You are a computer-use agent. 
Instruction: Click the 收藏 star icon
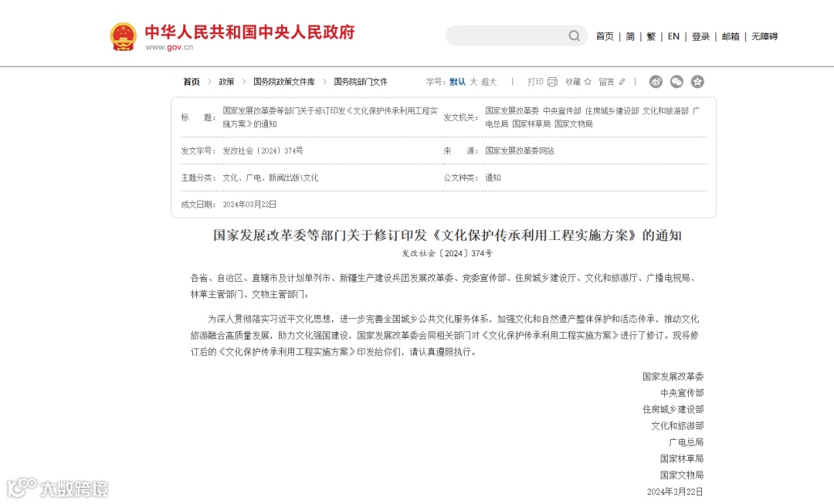[x=588, y=82]
